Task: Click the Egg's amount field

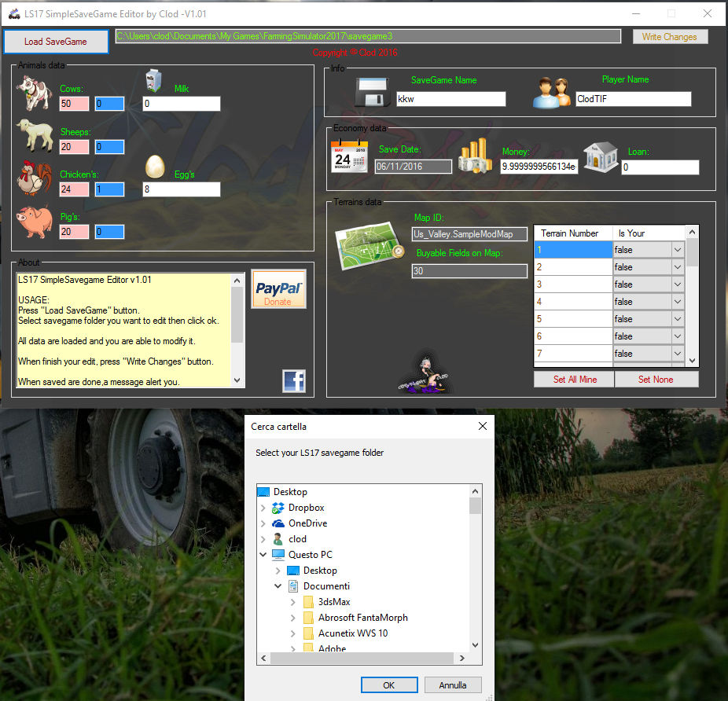Action: (x=182, y=189)
